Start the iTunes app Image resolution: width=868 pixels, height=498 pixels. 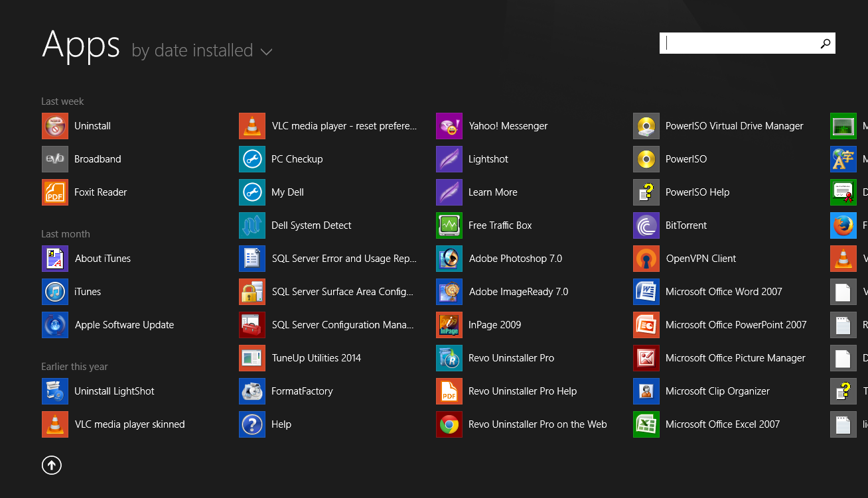pos(72,292)
